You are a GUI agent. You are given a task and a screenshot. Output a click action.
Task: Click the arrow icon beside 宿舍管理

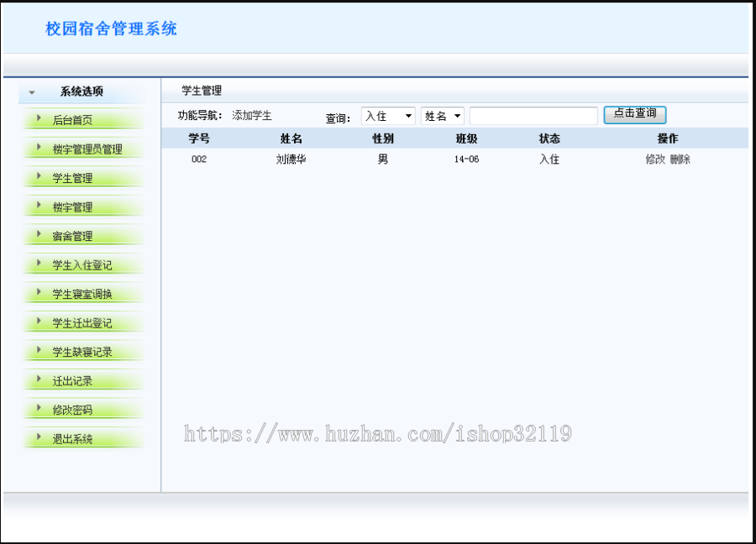tap(37, 235)
